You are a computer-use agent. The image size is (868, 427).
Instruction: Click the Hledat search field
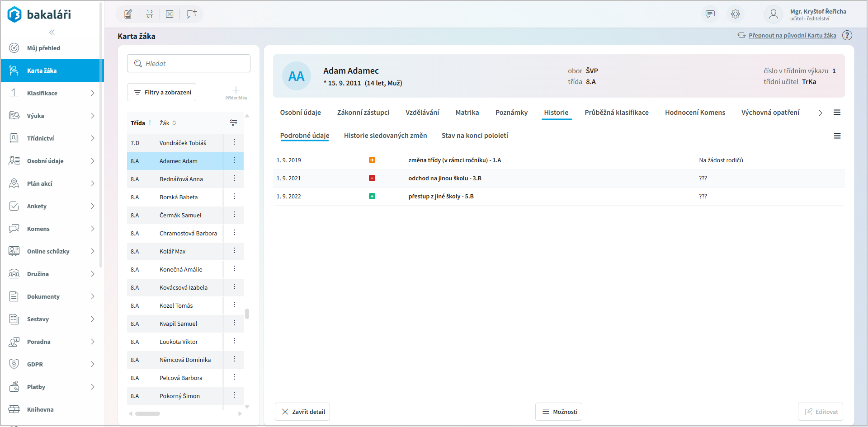coord(189,64)
